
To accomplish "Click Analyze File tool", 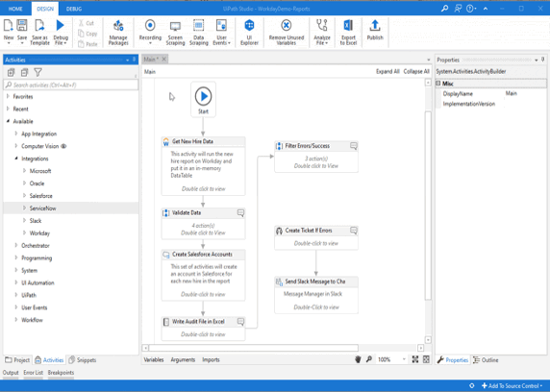I will (x=322, y=33).
